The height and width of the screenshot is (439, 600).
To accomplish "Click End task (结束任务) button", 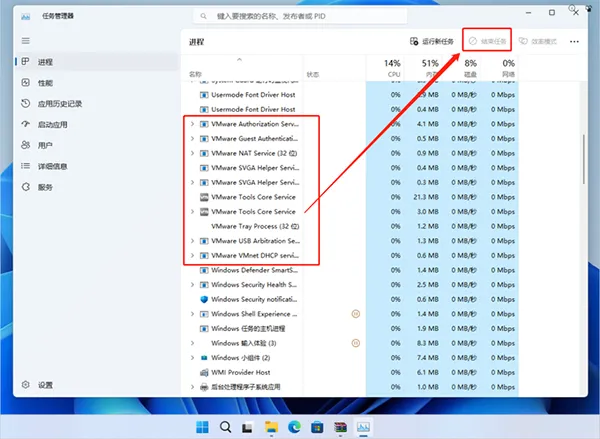I will tap(488, 41).
